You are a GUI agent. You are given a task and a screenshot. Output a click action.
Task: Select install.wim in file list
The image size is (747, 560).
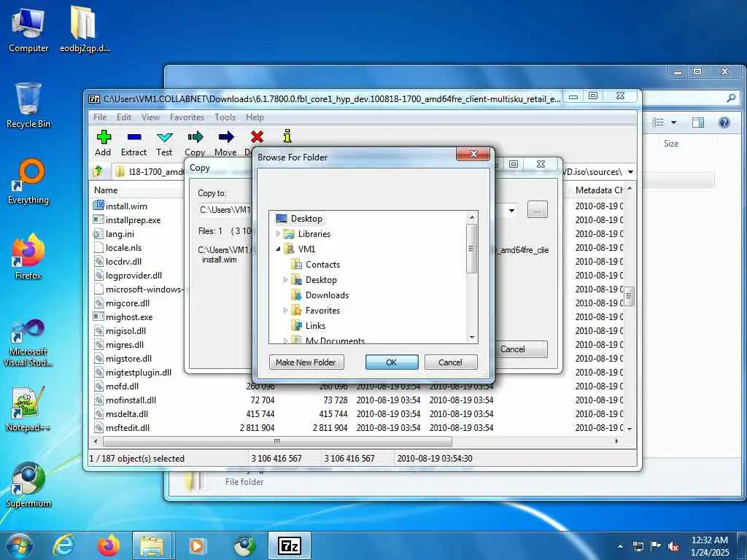(126, 206)
